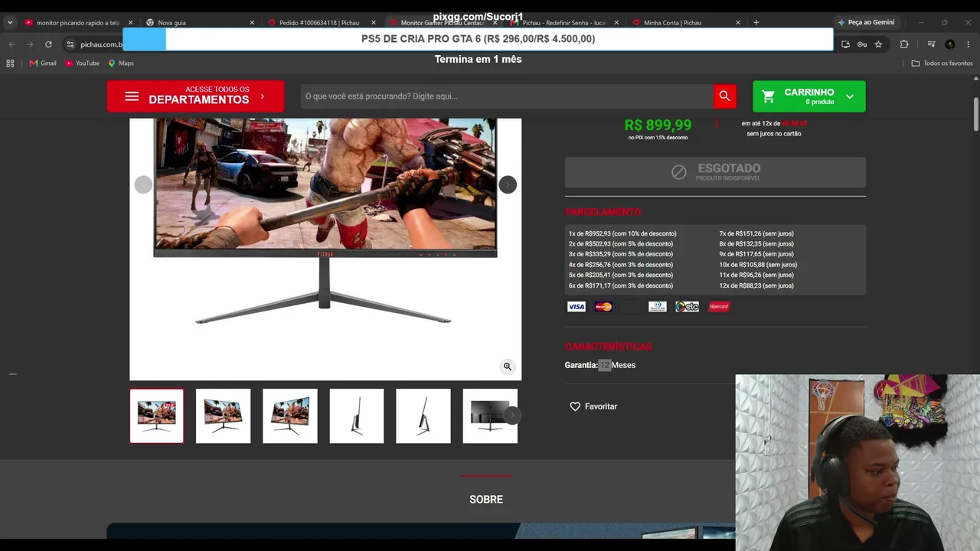Bookmark this page with the star icon
Screen dimensions: 980x551
(878, 44)
